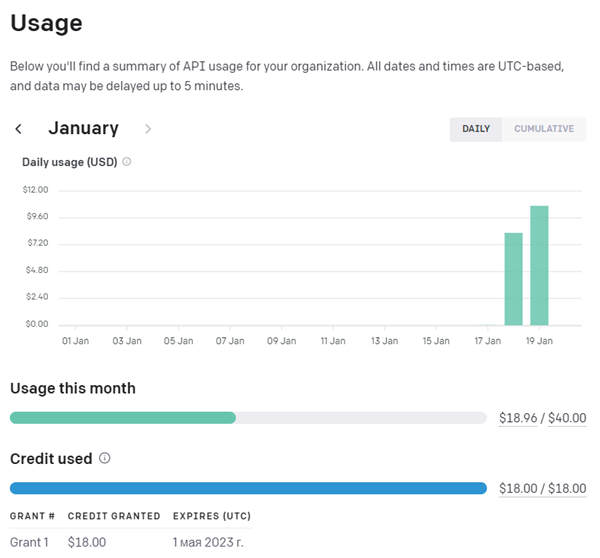The image size is (600, 558).
Task: Click the blue Credit used progress bar
Action: pos(248,488)
